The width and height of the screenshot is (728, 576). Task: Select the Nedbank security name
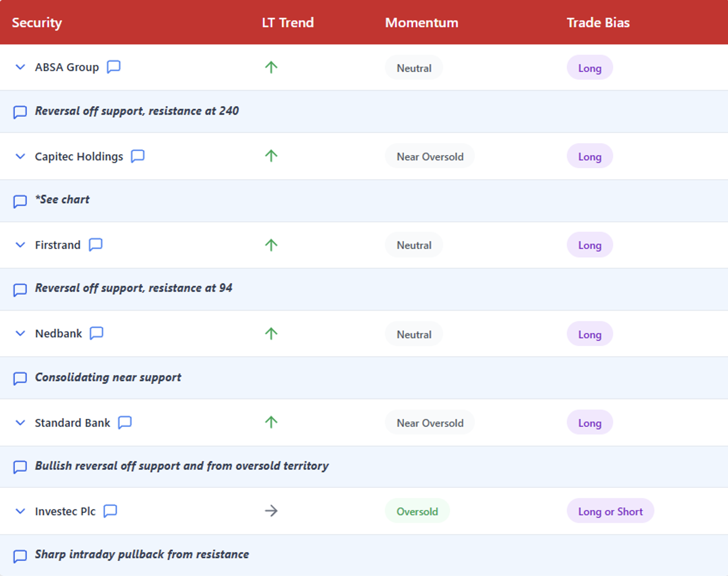(59, 334)
